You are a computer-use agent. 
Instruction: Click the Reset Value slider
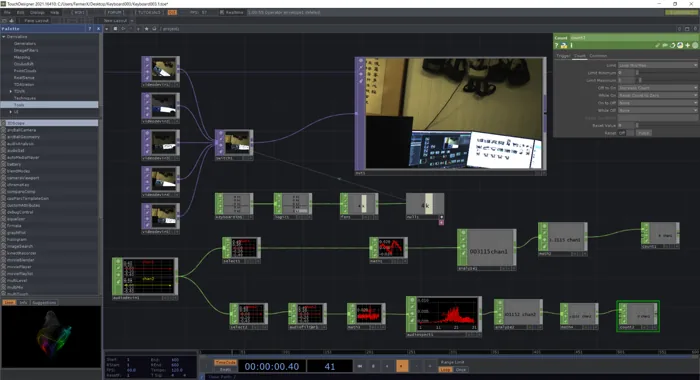click(667, 125)
